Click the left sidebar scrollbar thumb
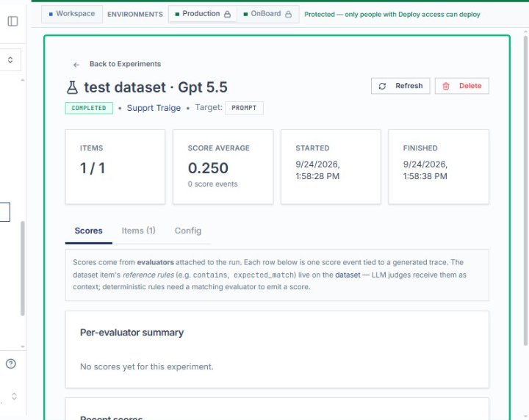 pos(23,268)
